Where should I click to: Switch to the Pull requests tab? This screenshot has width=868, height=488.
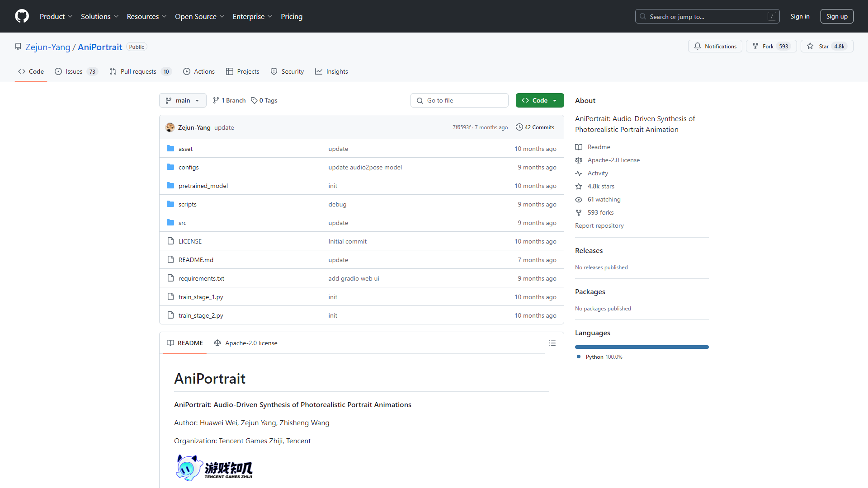point(140,71)
